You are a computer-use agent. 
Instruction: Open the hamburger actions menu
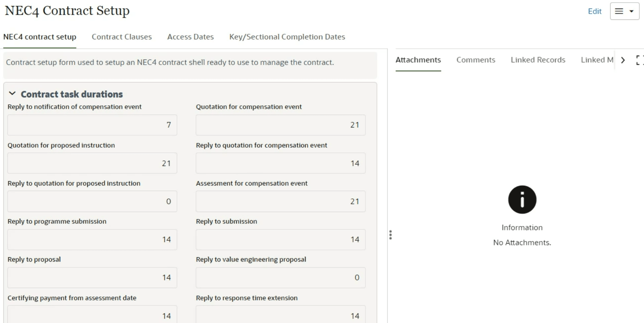coord(624,11)
